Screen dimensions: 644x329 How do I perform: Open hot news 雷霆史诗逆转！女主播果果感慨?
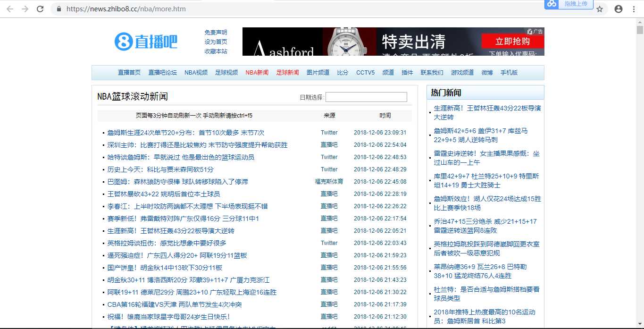point(486,158)
